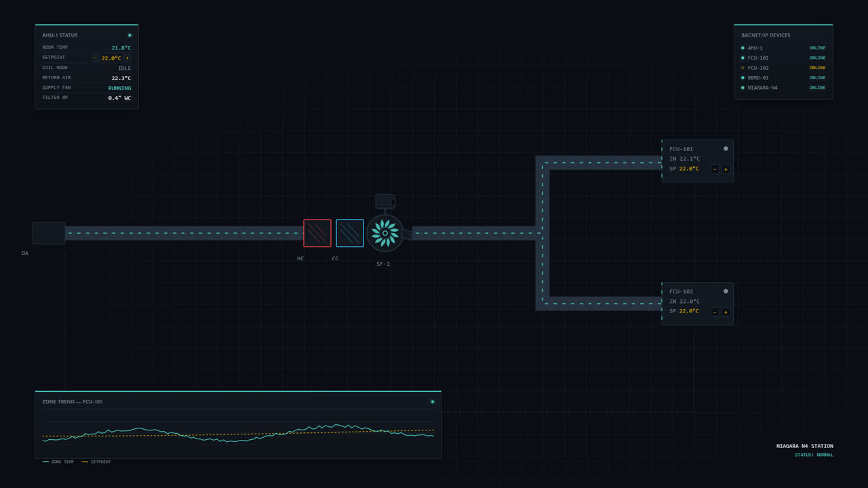The width and height of the screenshot is (868, 488).
Task: Click the SF-1 supply fan icon
Action: click(x=385, y=233)
